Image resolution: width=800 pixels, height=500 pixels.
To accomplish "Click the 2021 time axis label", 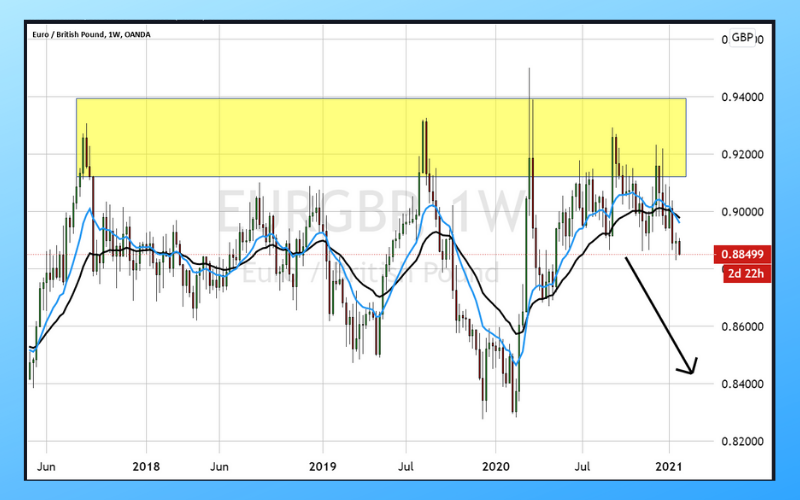I will pyautogui.click(x=671, y=466).
